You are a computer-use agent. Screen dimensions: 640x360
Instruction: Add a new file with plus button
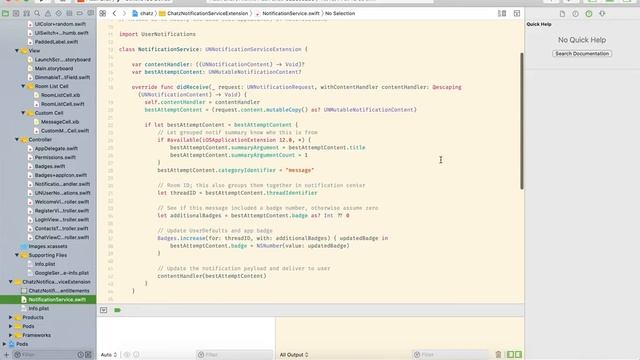pos(6,355)
